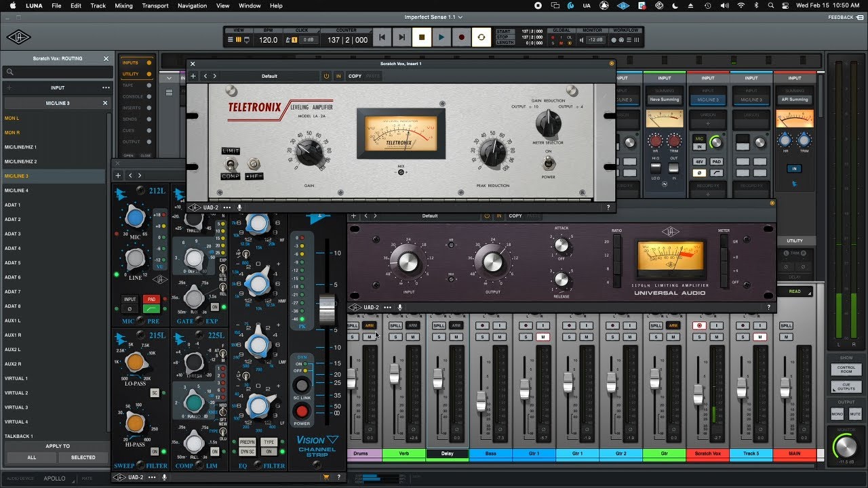The height and width of the screenshot is (488, 868).
Task: Click the shopping cart icon in Vision footer
Action: tap(326, 477)
